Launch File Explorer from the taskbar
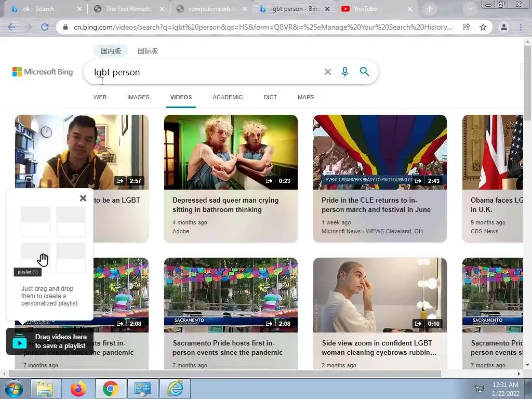Viewport: 532px width, 399px height. (x=45, y=389)
